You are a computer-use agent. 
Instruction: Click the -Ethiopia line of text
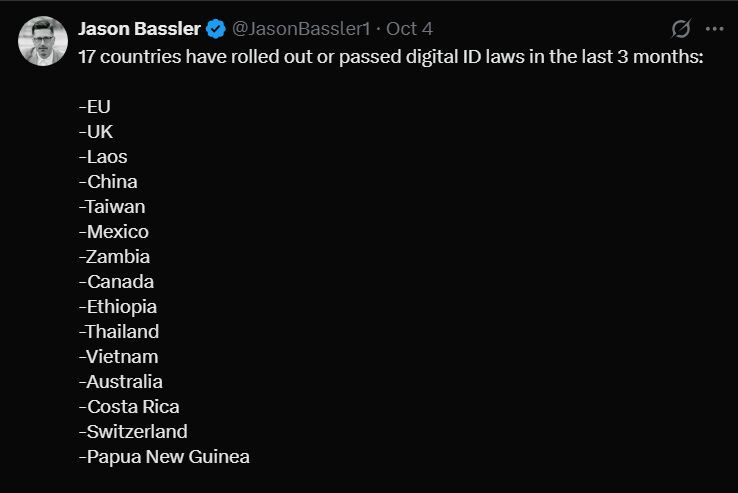[x=117, y=307]
